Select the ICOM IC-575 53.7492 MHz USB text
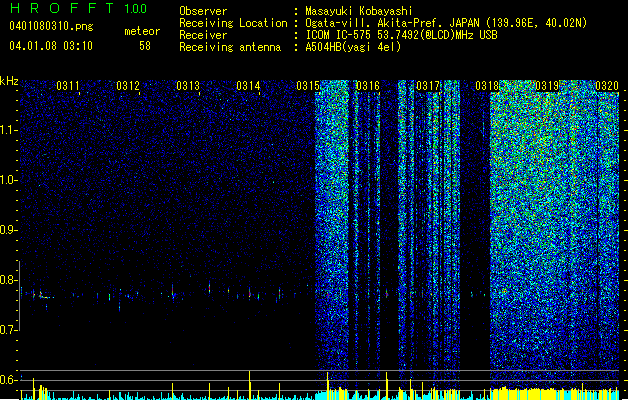The height and width of the screenshot is (400, 629). click(x=401, y=35)
